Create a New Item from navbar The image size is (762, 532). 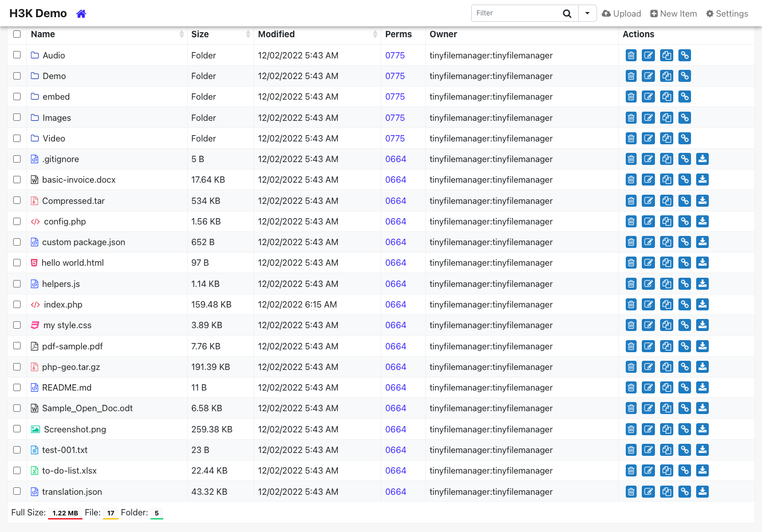click(673, 14)
